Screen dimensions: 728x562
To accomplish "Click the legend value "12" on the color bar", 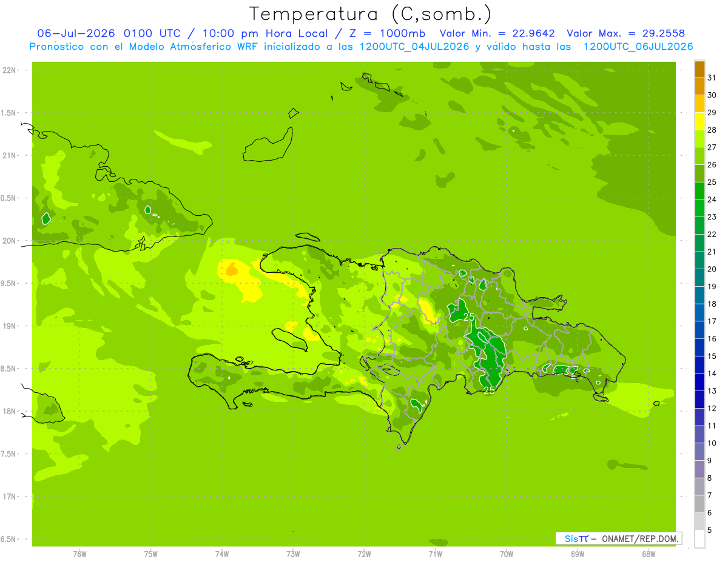I will 712,409.
